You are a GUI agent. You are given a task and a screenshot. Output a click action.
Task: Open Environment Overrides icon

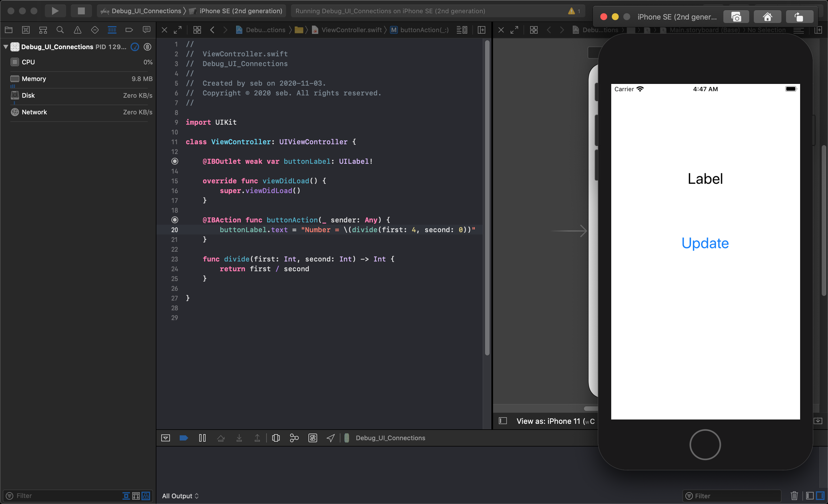pyautogui.click(x=313, y=438)
